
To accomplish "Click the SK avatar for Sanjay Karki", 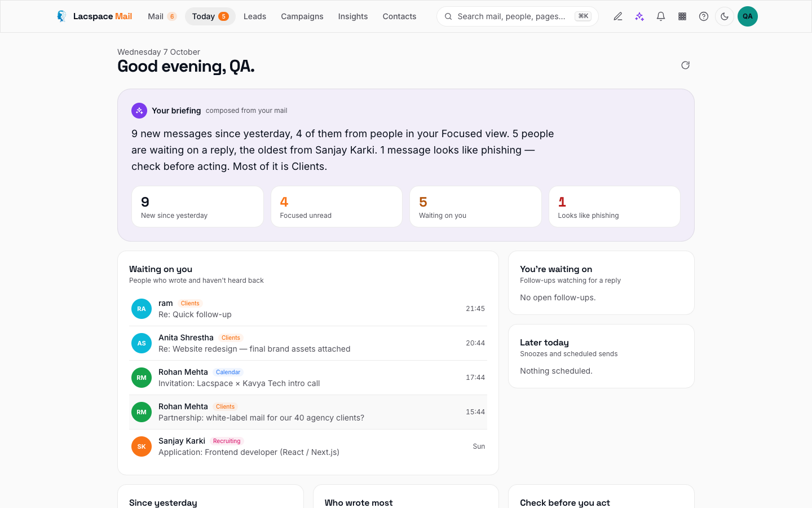I will 142,446.
